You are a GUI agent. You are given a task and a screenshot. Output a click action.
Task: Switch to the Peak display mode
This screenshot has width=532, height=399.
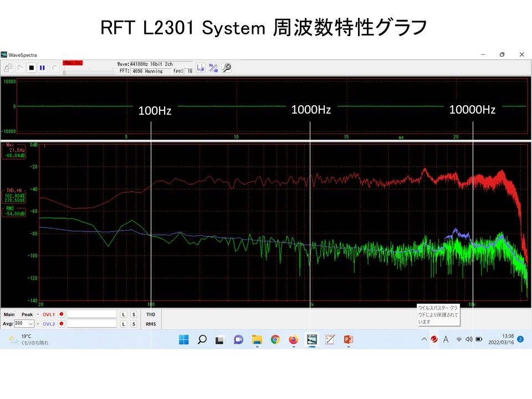point(27,314)
